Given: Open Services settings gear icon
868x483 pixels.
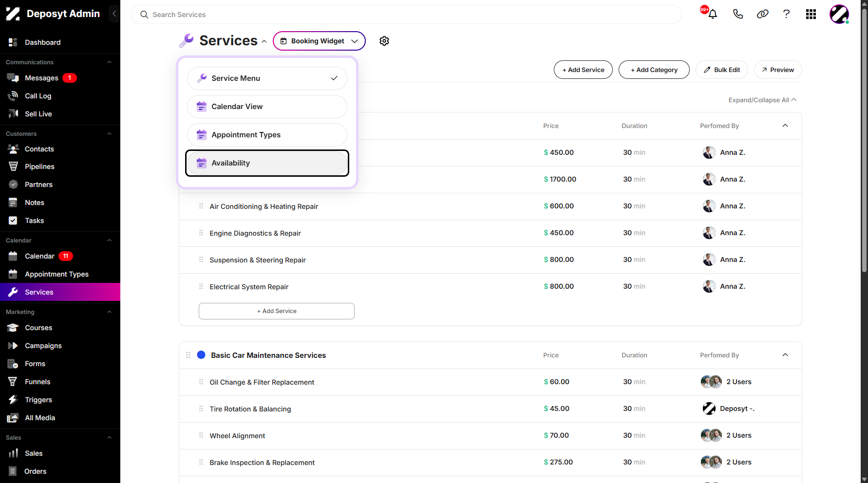Looking at the screenshot, I should click(384, 41).
